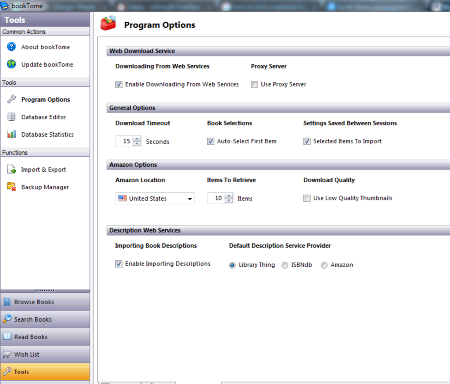This screenshot has height=384, width=450.
Task: Enable the Use Proxy Server checkbox
Action: pos(254,84)
